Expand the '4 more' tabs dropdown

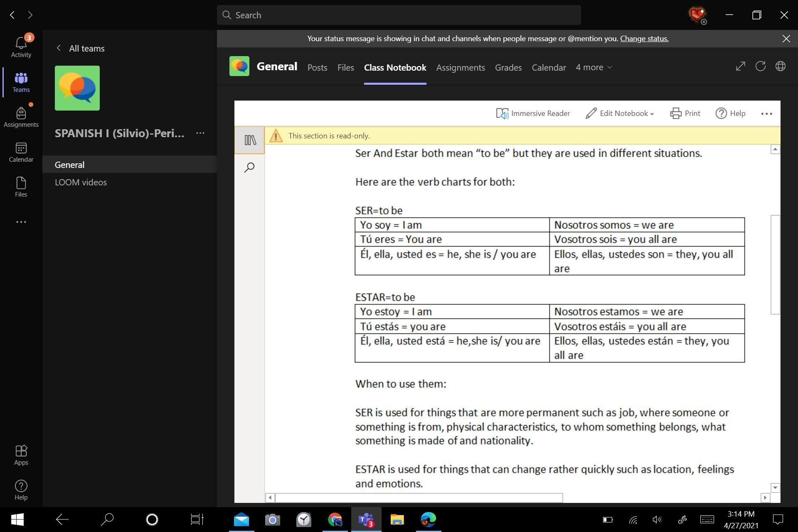tap(594, 67)
